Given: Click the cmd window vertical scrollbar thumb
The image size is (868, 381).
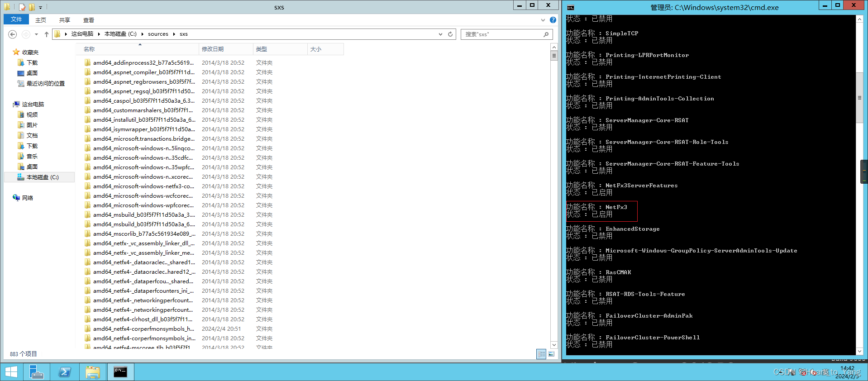Looking at the screenshot, I should (x=859, y=97).
